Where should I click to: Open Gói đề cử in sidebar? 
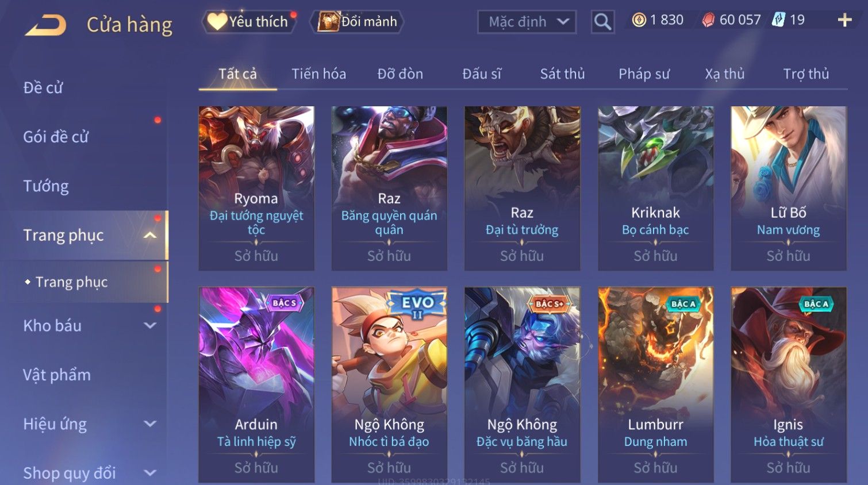[56, 137]
